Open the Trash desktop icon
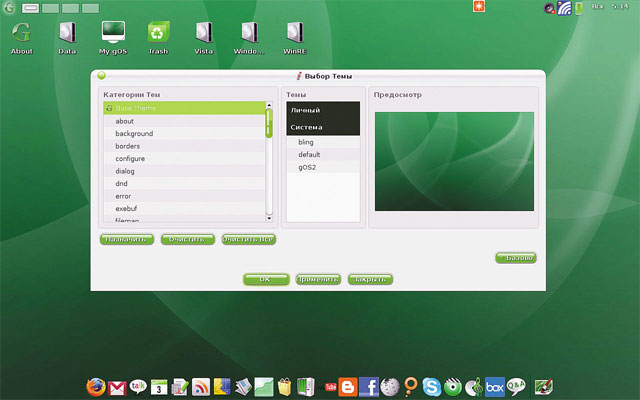This screenshot has height=400, width=640. coord(158,38)
